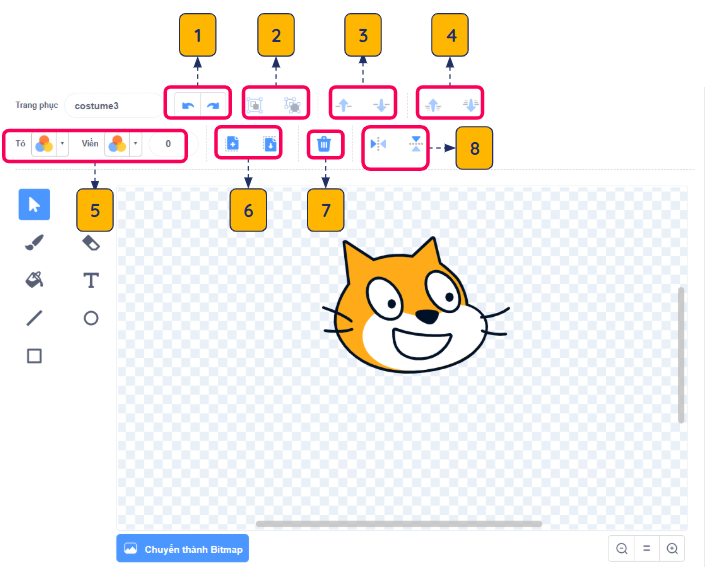Delete selection with the trash icon

(324, 144)
